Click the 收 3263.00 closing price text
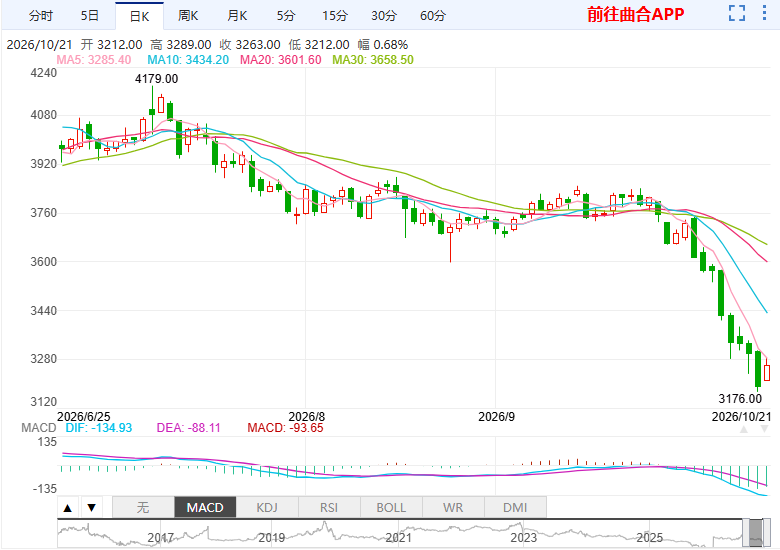The height and width of the screenshot is (550, 780). pos(250,45)
